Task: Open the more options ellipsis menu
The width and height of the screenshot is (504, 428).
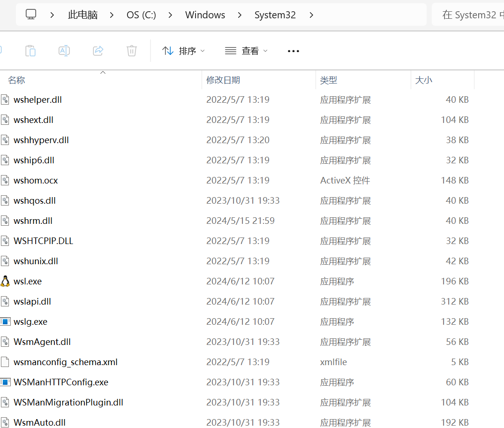Action: (293, 51)
